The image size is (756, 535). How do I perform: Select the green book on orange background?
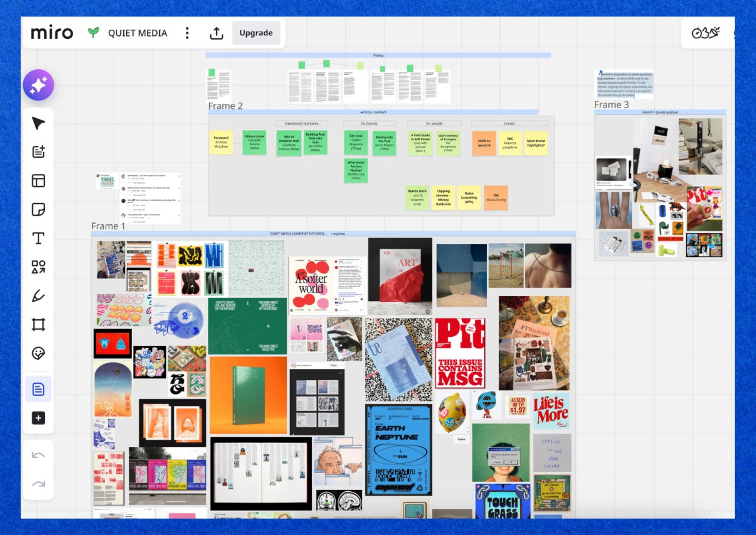(x=248, y=395)
